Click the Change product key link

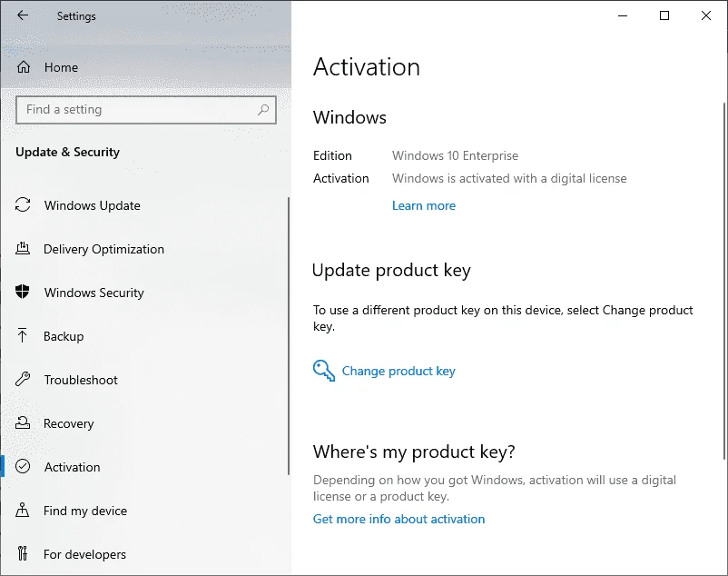[398, 371]
